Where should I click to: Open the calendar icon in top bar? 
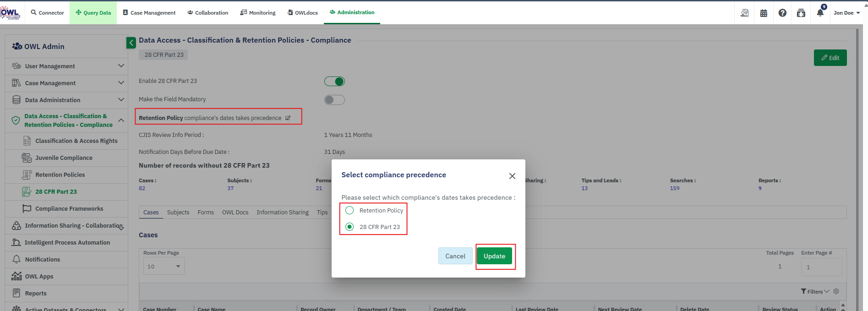pyautogui.click(x=764, y=13)
